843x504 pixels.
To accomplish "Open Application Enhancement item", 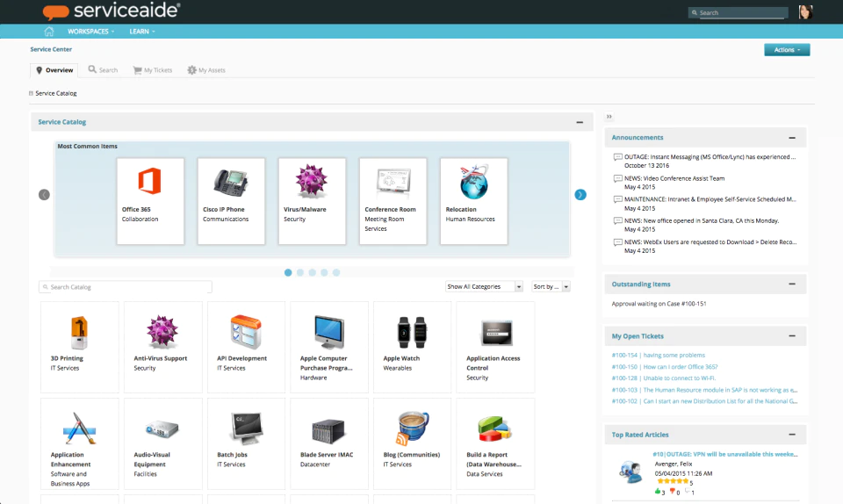I will click(80, 443).
